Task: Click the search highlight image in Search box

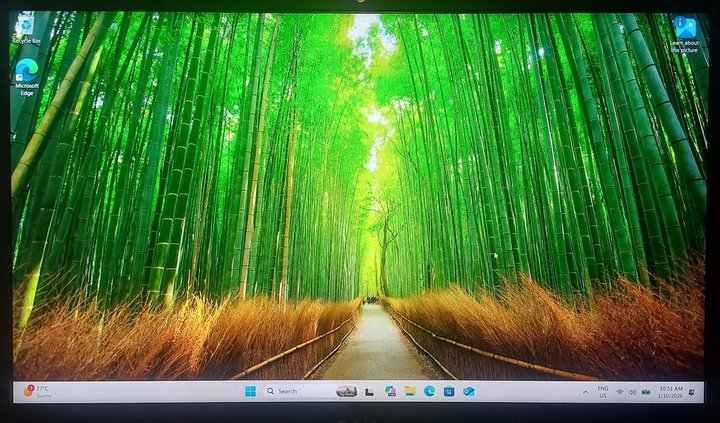Action: pos(347,391)
